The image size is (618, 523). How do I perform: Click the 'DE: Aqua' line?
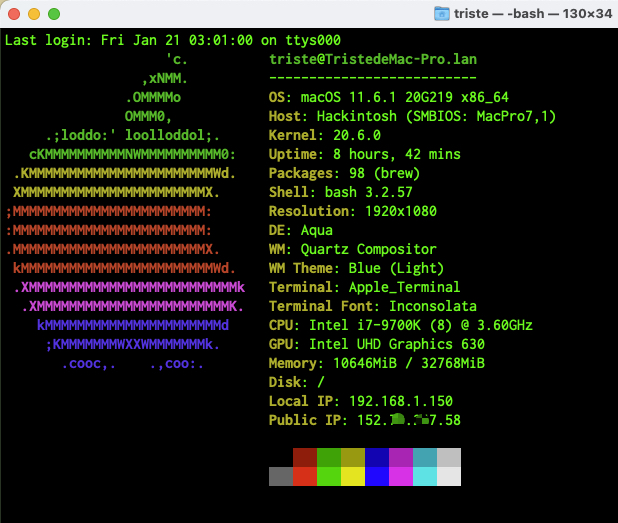(301, 230)
